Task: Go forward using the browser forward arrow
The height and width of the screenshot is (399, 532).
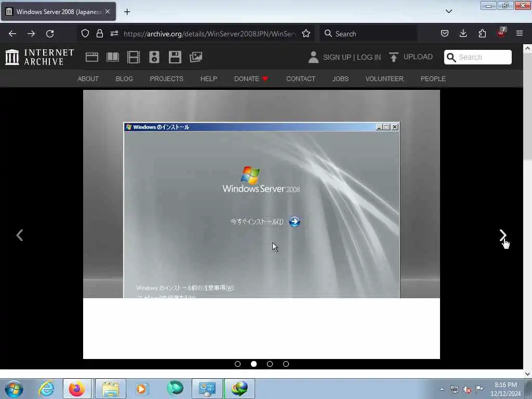Action: click(31, 34)
